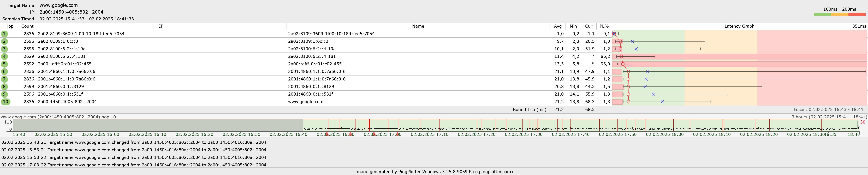Click the hop 10 green circle icon
This screenshot has width=868, height=175.
pyautogui.click(x=6, y=102)
